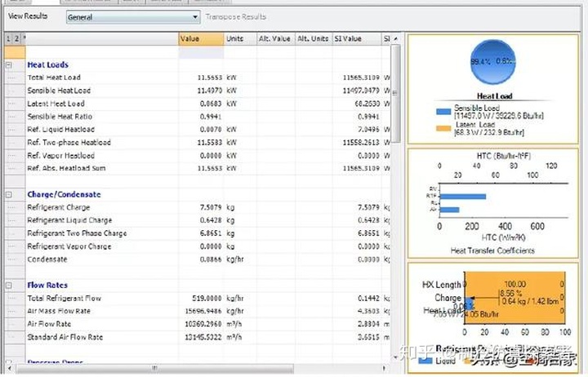
Task: Collapse the Flow Rates section
Action: click(9, 286)
